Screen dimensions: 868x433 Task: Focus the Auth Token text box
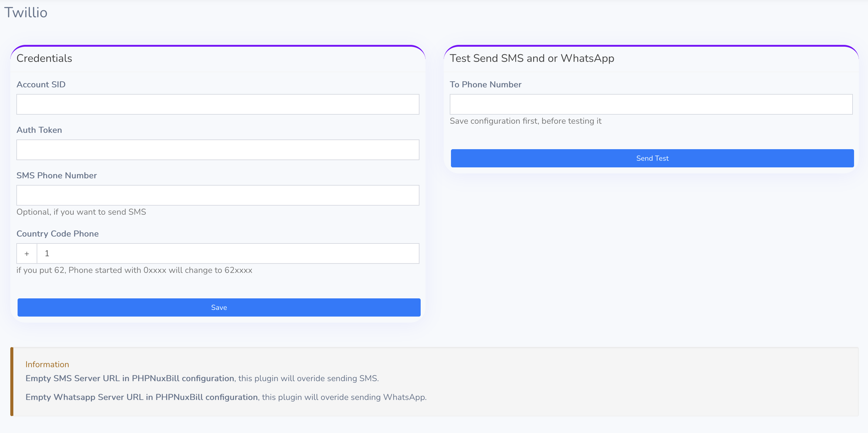(x=218, y=150)
